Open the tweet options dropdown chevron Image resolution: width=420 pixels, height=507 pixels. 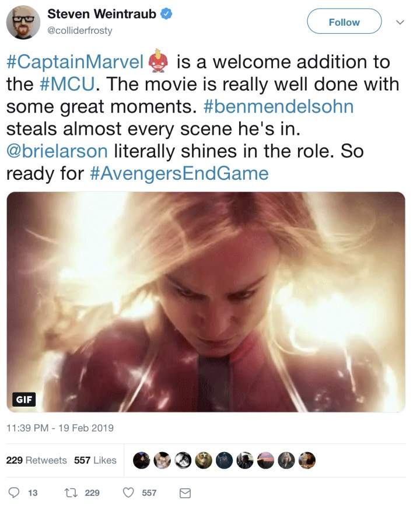click(x=400, y=22)
